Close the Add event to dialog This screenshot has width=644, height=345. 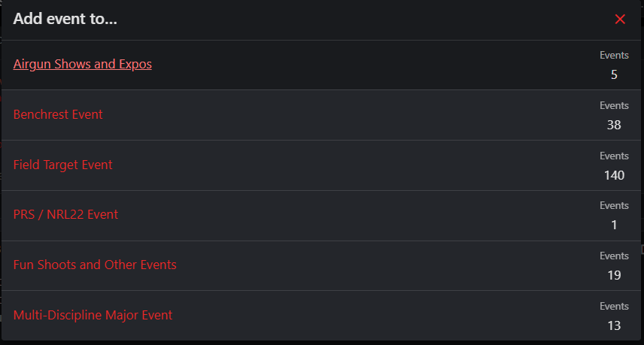tap(620, 19)
